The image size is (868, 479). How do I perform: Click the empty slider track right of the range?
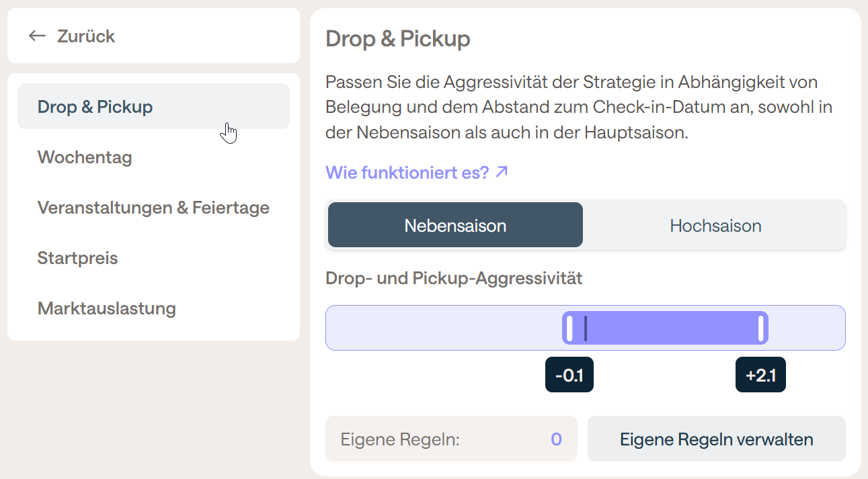[806, 328]
